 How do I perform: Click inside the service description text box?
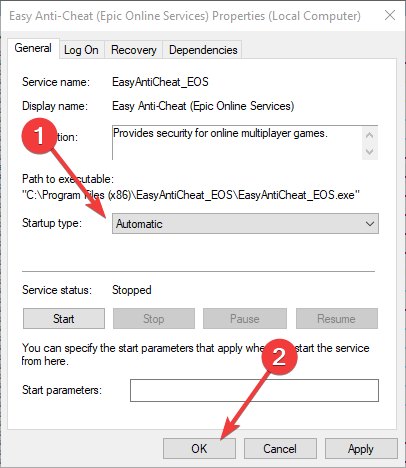coord(237,143)
